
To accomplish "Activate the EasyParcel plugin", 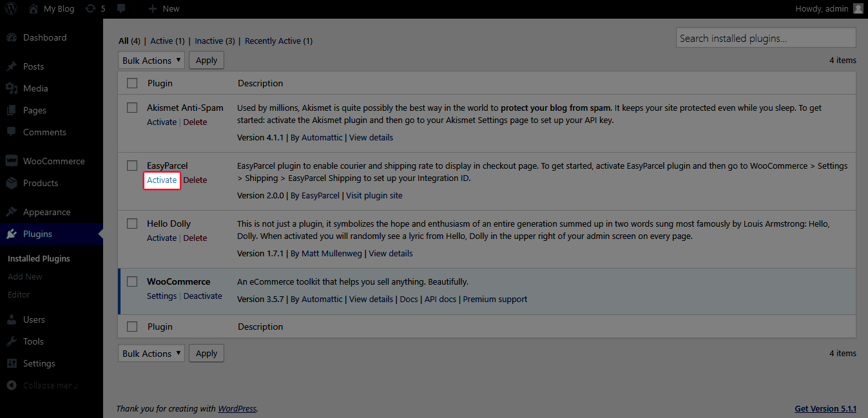I will [162, 180].
